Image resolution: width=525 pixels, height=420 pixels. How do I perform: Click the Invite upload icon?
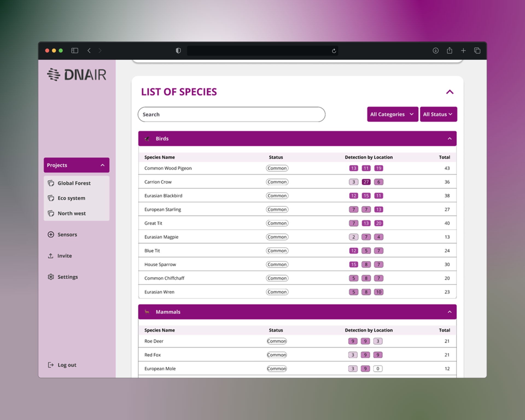tap(51, 256)
